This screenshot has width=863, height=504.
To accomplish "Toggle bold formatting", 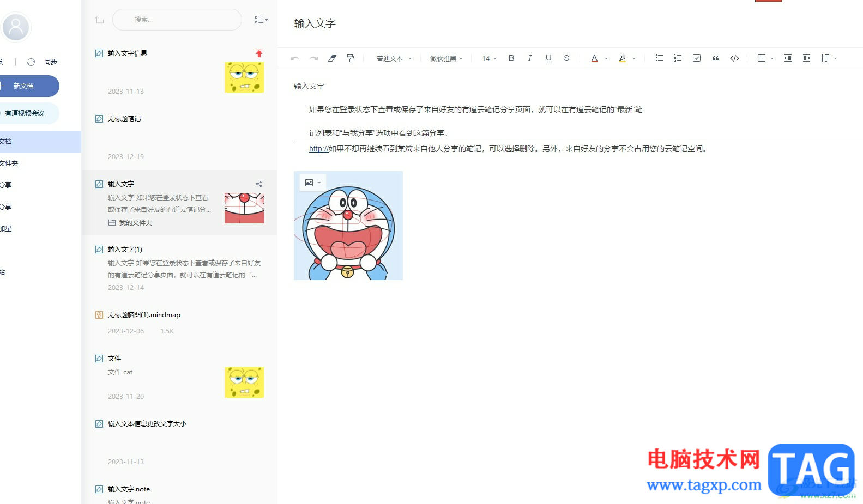I will 511,58.
